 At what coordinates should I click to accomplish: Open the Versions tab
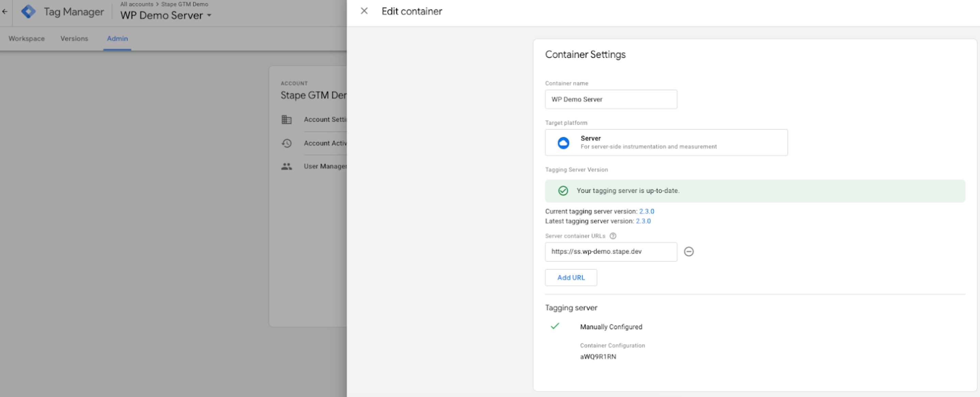coord(74,39)
